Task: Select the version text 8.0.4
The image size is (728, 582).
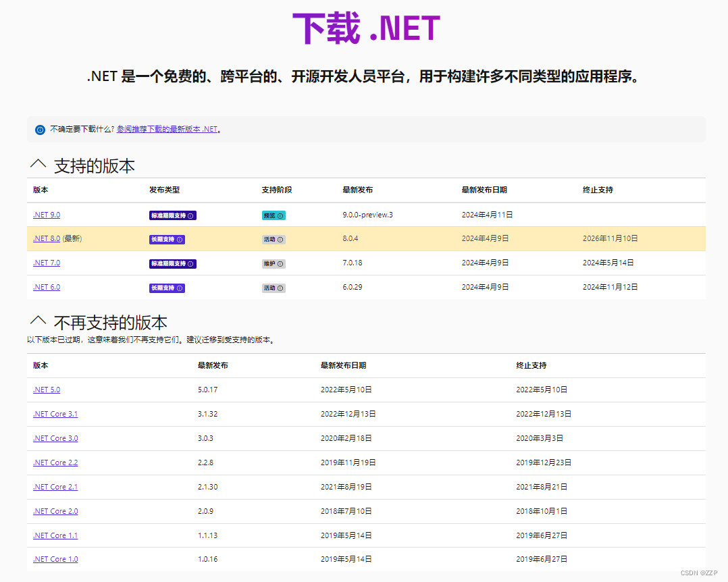Action: point(350,238)
